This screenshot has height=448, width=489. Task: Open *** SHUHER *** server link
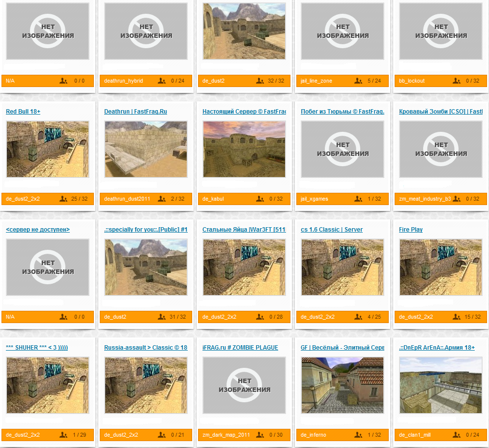37,347
